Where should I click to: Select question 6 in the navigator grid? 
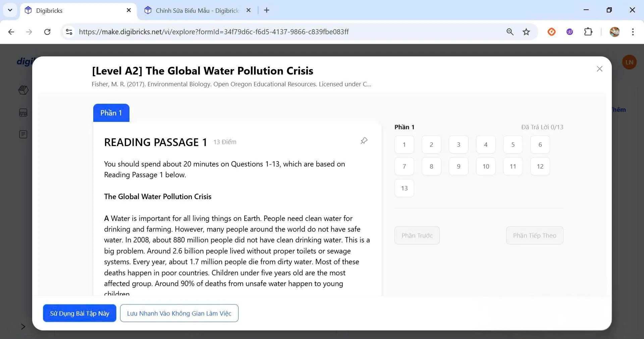coord(540,145)
